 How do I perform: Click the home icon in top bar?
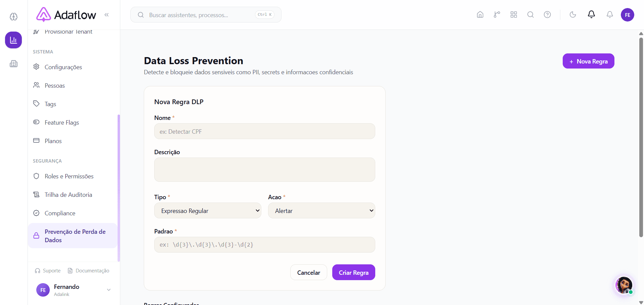tap(480, 15)
